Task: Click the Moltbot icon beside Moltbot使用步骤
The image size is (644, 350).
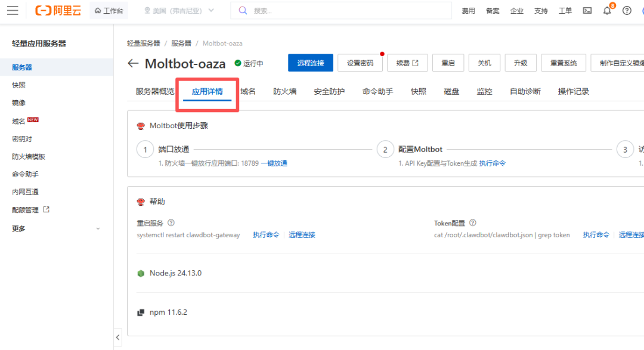Action: [141, 126]
